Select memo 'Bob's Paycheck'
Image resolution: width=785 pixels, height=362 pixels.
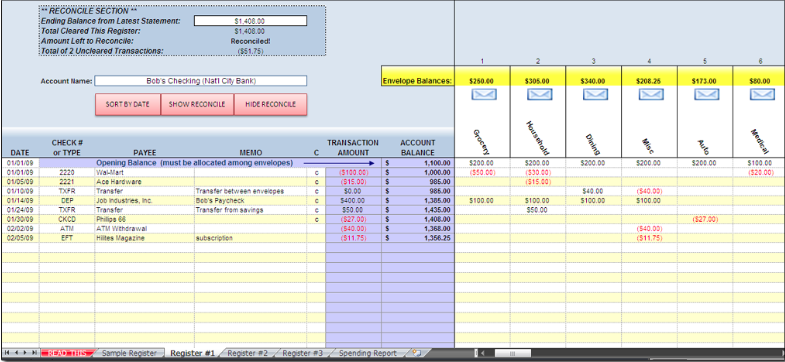point(251,201)
